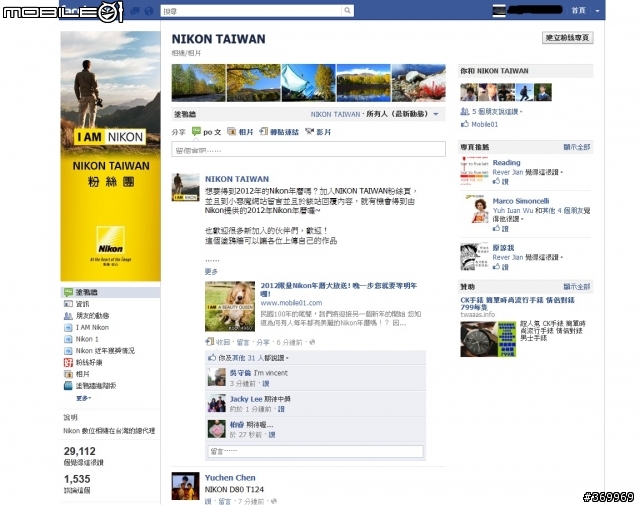Click the friends icon beside 5 friends like this
The image size is (640, 505).
click(x=464, y=111)
